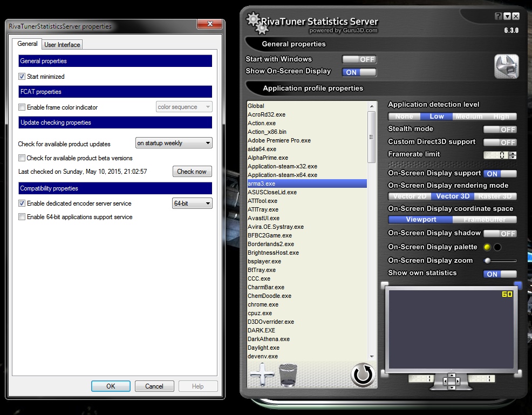Select Adobe Premiere Pro.exe profile

(x=307, y=140)
